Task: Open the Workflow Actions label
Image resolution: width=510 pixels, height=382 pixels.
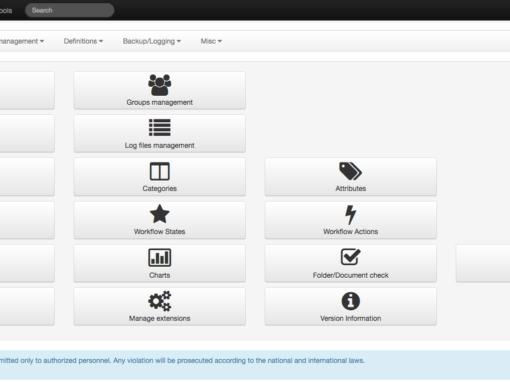Action: coord(350,231)
